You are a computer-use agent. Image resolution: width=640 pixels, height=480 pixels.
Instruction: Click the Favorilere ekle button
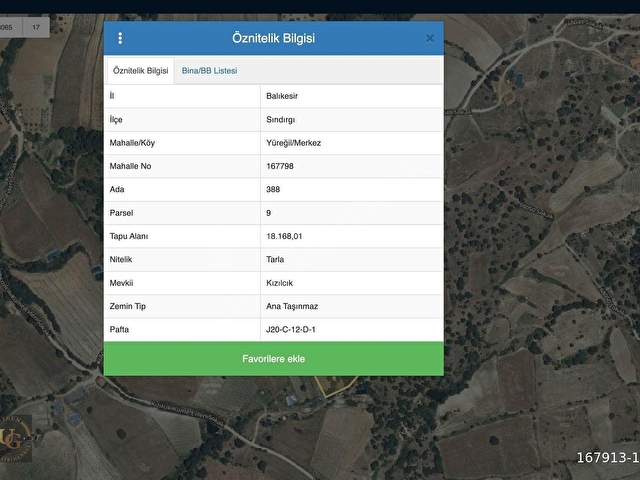(273, 359)
